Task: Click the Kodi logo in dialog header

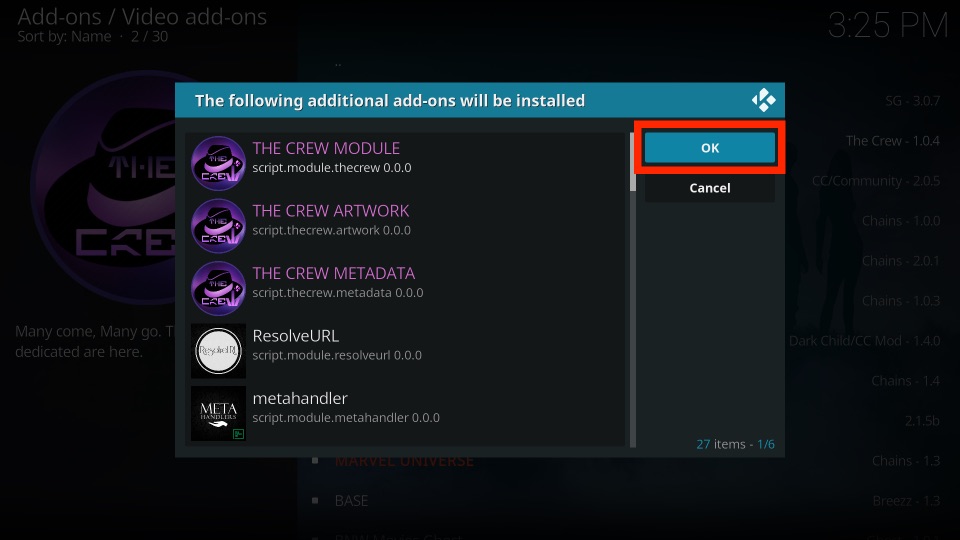Action: click(x=763, y=100)
